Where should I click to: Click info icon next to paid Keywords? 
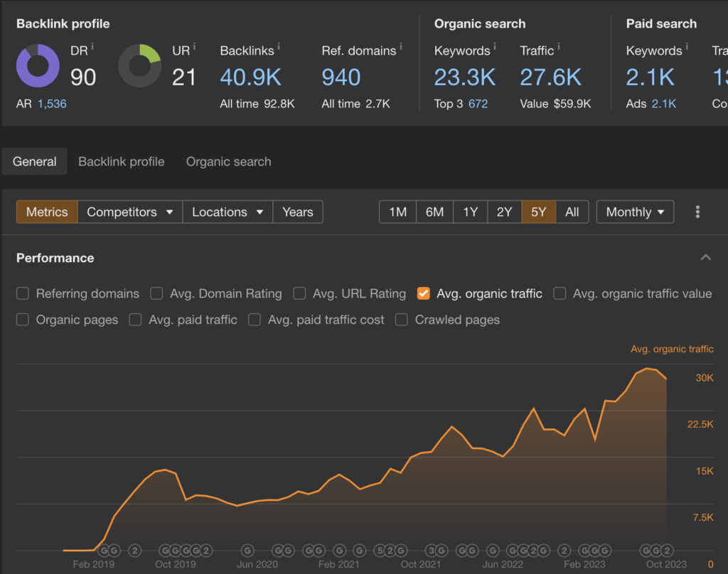click(687, 46)
